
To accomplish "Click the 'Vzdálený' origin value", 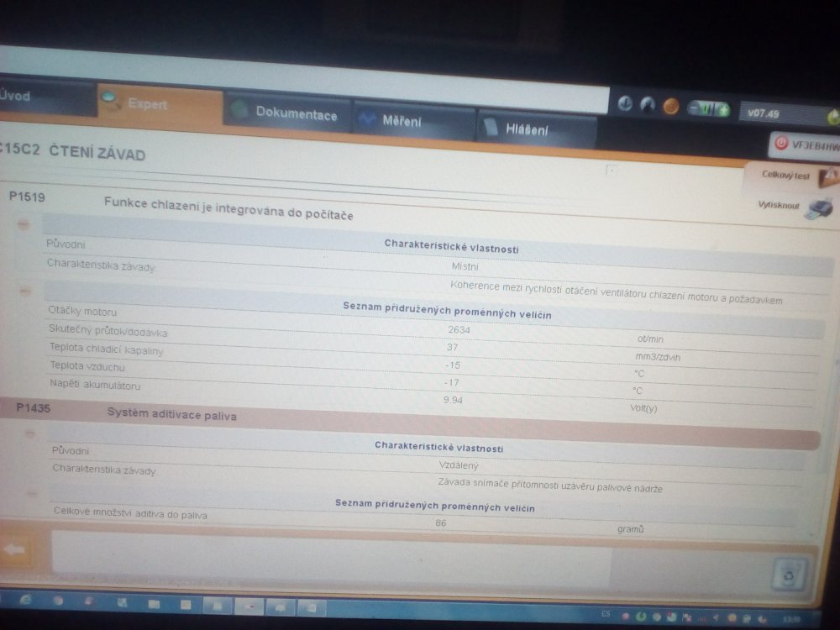I will pos(459,465).
